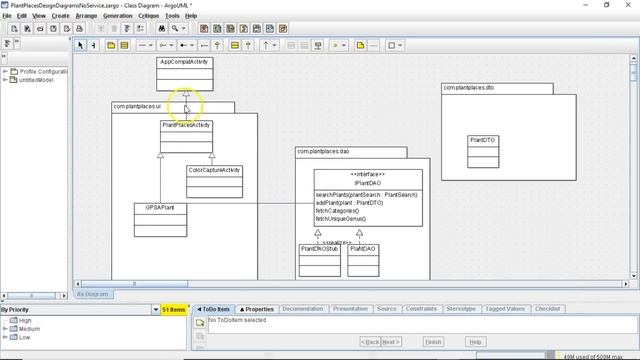This screenshot has width=640, height=360.
Task: Create a new Deployment diagram
Action: (x=283, y=29)
